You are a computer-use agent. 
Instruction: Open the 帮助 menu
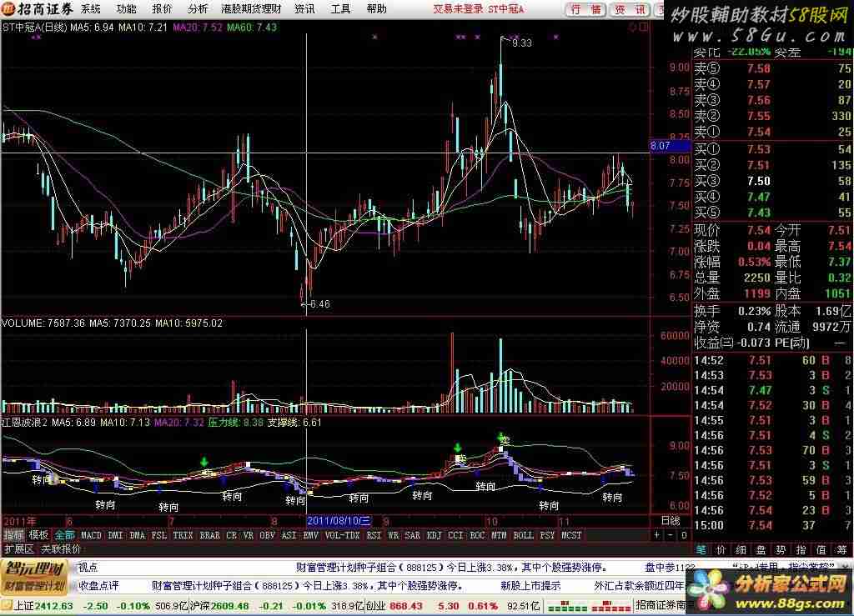[x=376, y=8]
